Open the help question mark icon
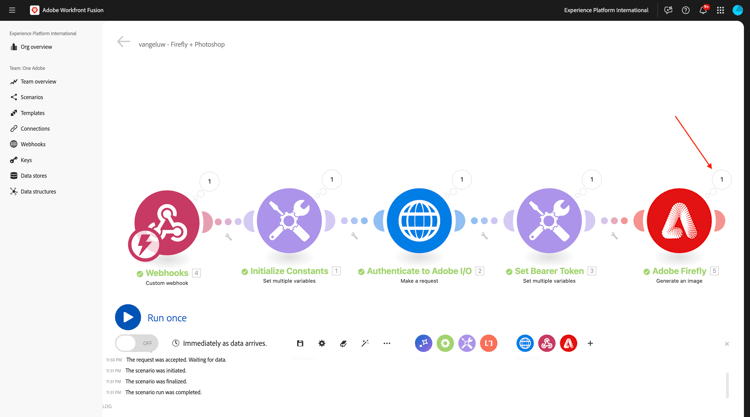 pos(685,10)
